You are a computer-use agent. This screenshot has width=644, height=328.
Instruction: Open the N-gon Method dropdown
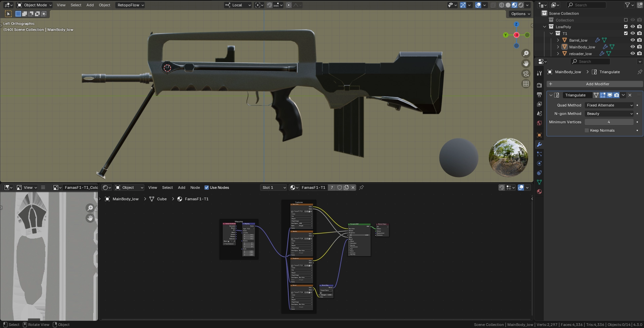point(609,114)
